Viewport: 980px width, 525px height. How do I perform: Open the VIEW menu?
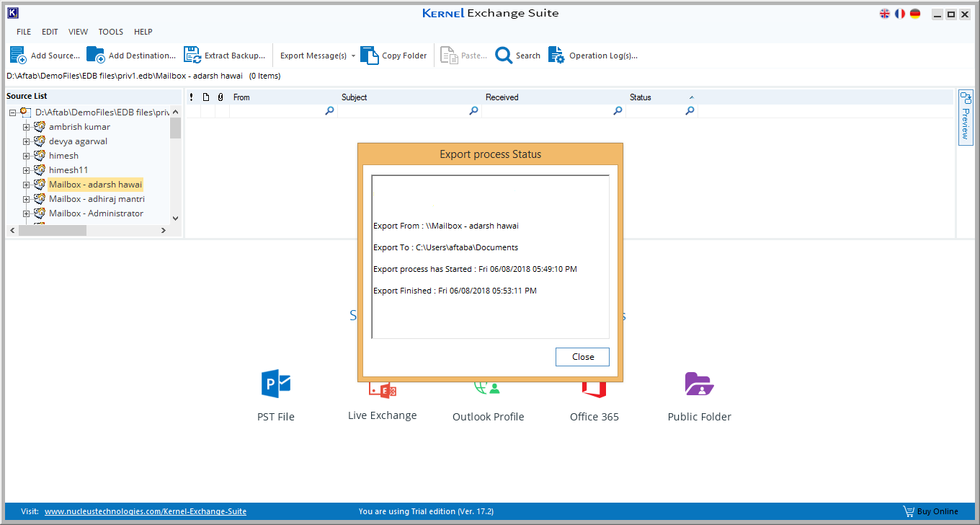coord(79,32)
